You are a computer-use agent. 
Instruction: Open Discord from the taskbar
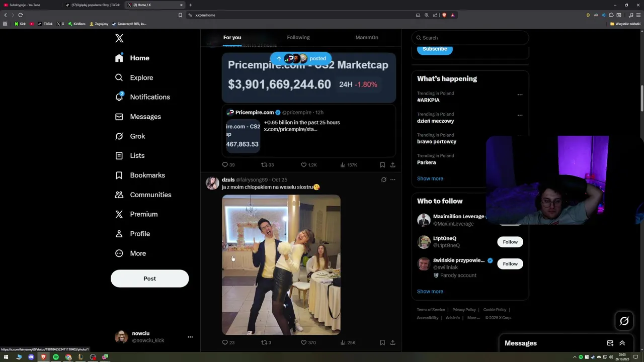point(31,357)
